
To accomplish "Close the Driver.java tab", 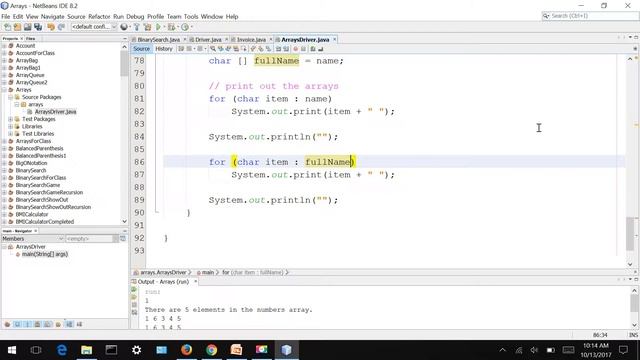I will point(227,40).
